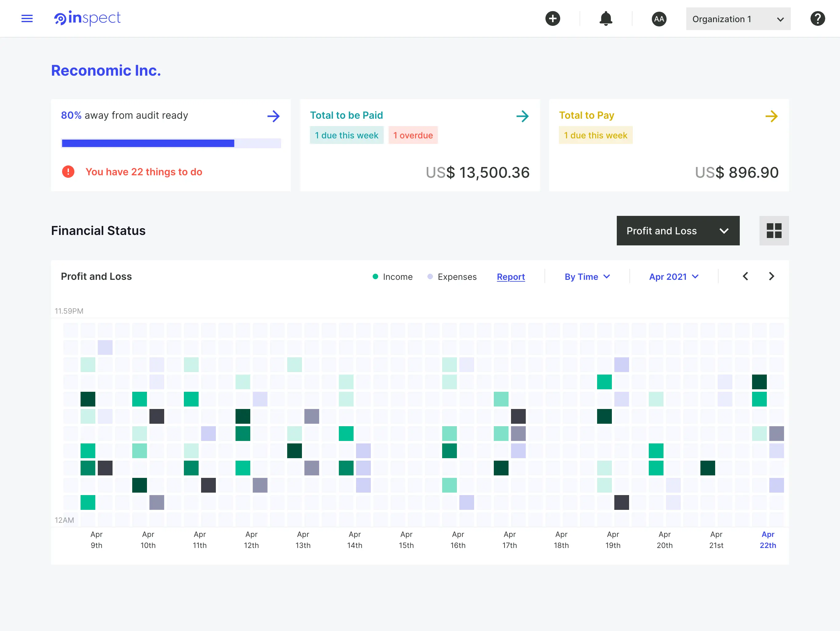Open the notifications bell
Viewport: 840px width, 631px height.
tap(606, 19)
